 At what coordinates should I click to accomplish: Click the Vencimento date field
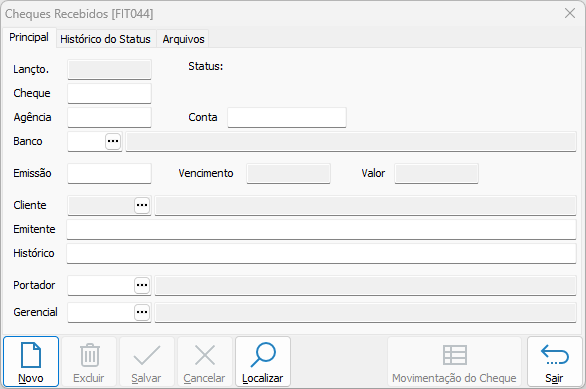(x=289, y=173)
